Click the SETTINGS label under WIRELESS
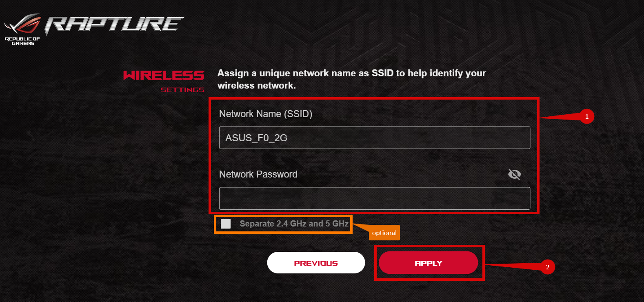This screenshot has height=302, width=644. coord(183,90)
